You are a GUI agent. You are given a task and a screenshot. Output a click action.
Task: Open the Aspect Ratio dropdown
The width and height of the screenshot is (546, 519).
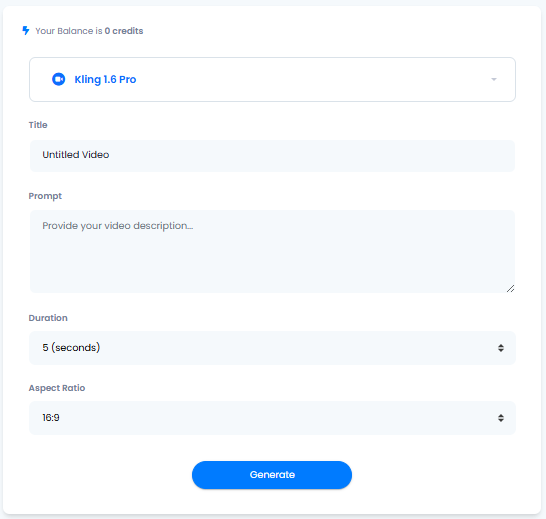pyautogui.click(x=272, y=418)
